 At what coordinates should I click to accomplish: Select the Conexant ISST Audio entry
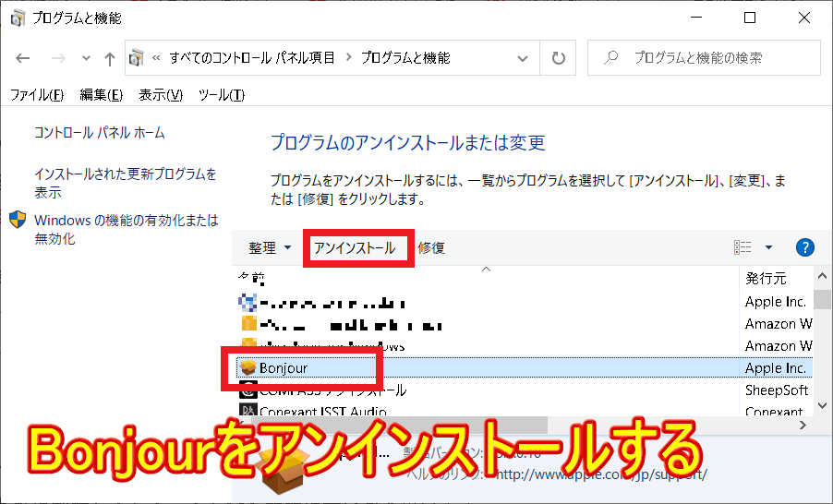point(322,412)
